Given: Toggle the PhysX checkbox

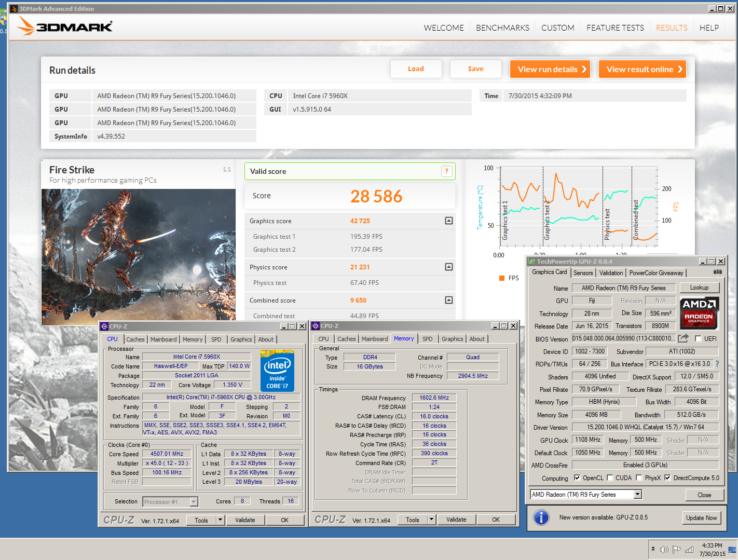Looking at the screenshot, I should 639,477.
